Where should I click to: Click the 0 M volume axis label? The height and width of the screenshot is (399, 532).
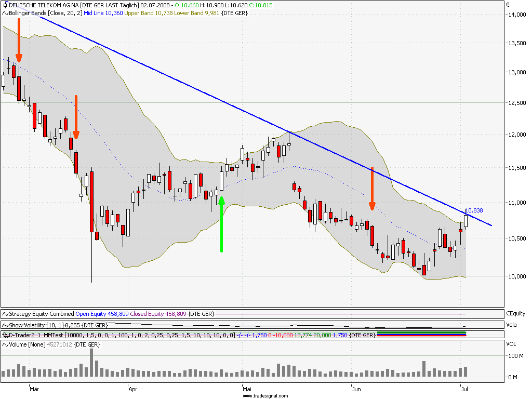(x=513, y=377)
